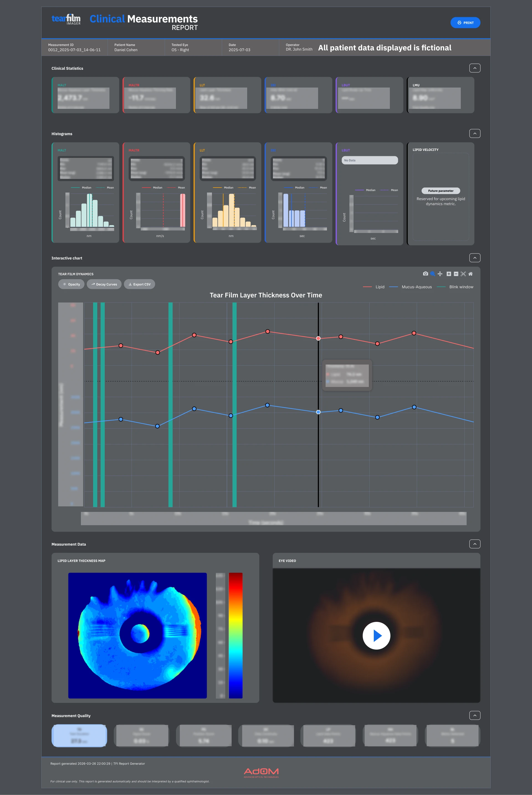Click the PRINT button
The image size is (532, 795).
click(465, 23)
